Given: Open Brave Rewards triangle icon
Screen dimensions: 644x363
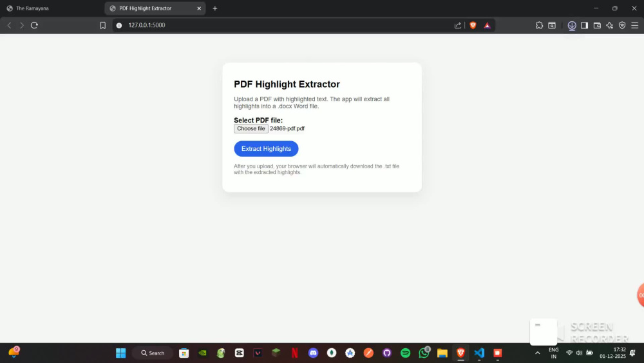Looking at the screenshot, I should 487,25.
